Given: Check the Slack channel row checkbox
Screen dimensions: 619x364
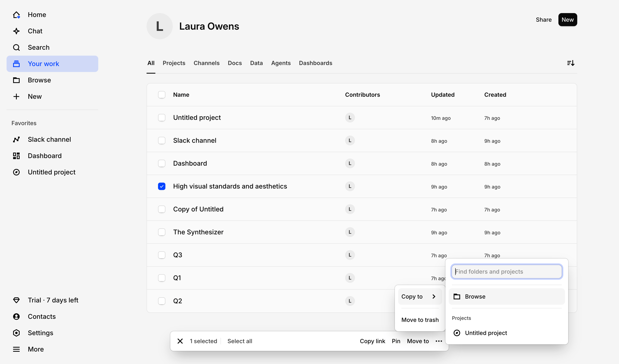Looking at the screenshot, I should point(162,140).
